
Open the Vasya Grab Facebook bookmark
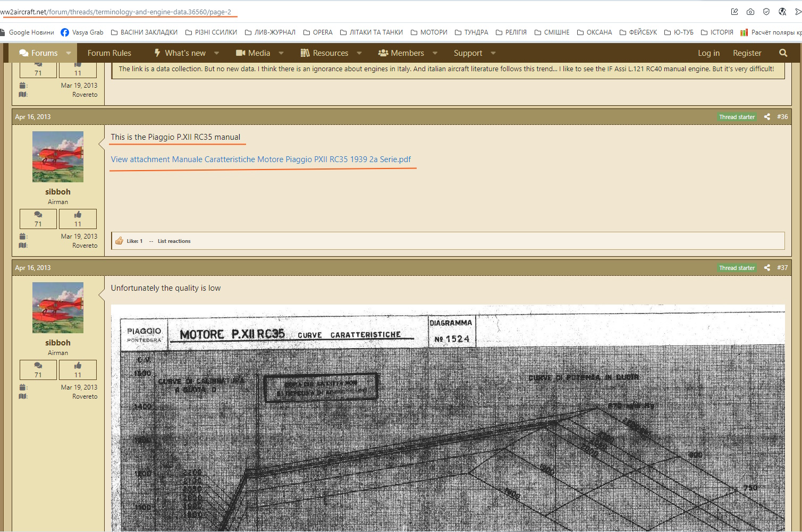click(x=82, y=32)
